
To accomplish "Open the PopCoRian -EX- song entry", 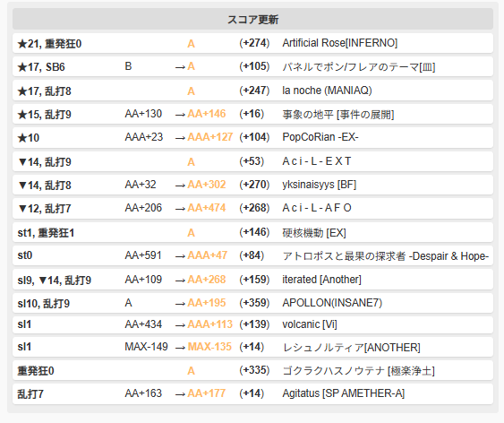I will [x=320, y=137].
